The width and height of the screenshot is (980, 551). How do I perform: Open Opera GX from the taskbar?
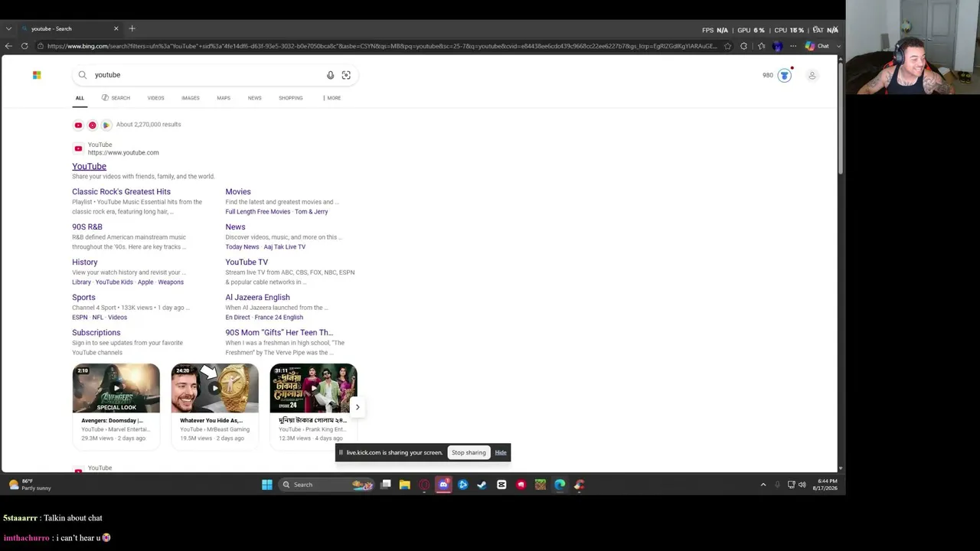[424, 484]
